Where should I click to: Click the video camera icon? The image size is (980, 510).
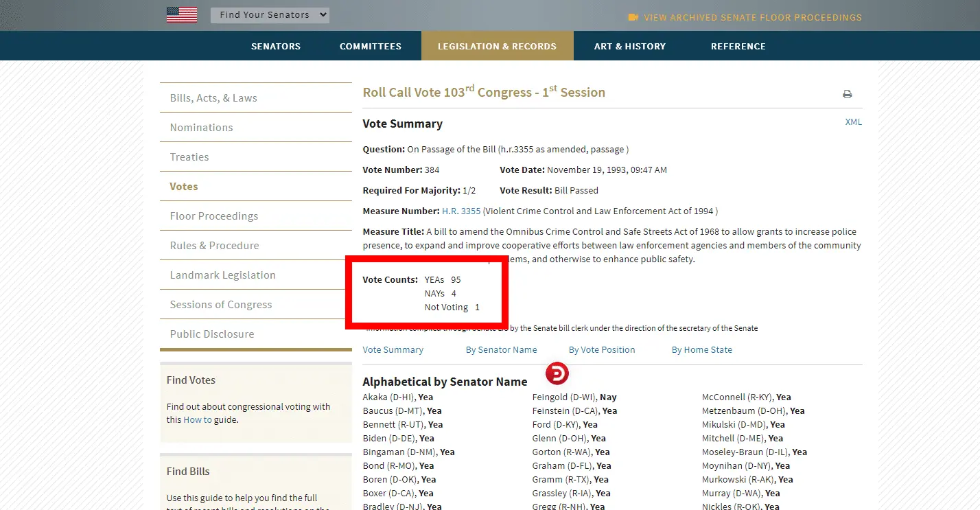[x=633, y=17]
